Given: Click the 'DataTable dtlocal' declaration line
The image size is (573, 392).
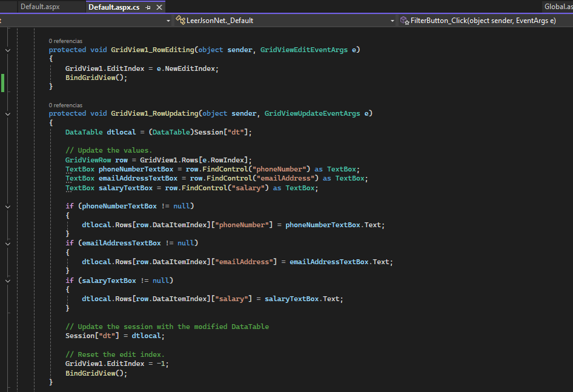Looking at the screenshot, I should tap(159, 132).
